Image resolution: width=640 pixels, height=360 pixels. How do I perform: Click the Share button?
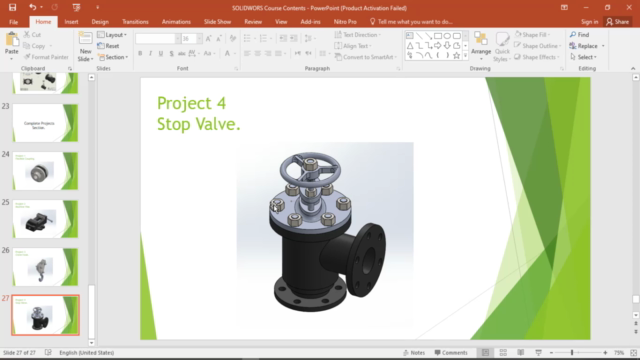click(618, 22)
